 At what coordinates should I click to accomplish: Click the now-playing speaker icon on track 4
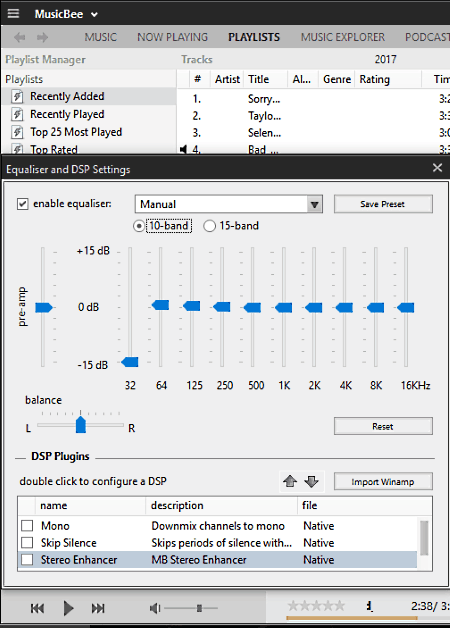pos(183,149)
